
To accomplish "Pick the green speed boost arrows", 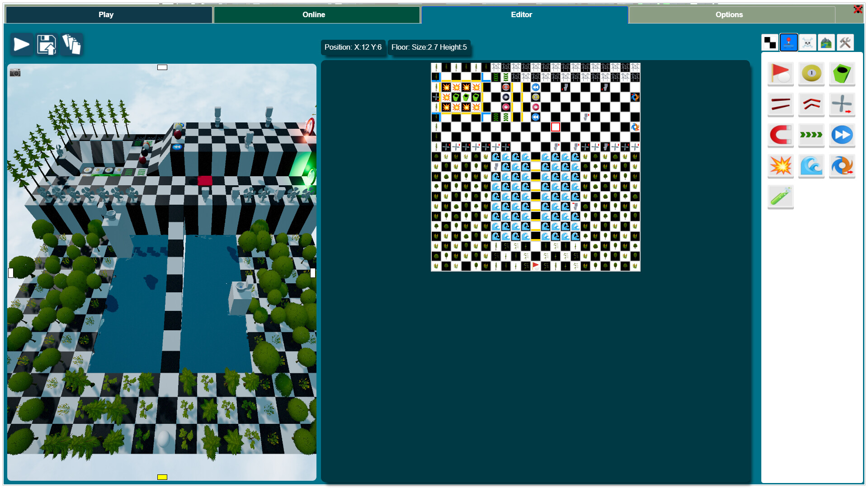I will click(811, 135).
